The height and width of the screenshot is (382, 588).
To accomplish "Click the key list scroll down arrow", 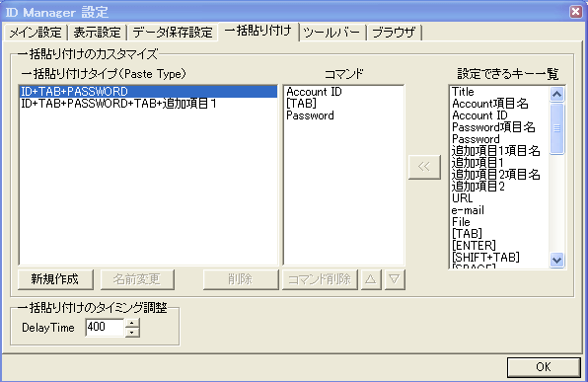I will point(556,260).
